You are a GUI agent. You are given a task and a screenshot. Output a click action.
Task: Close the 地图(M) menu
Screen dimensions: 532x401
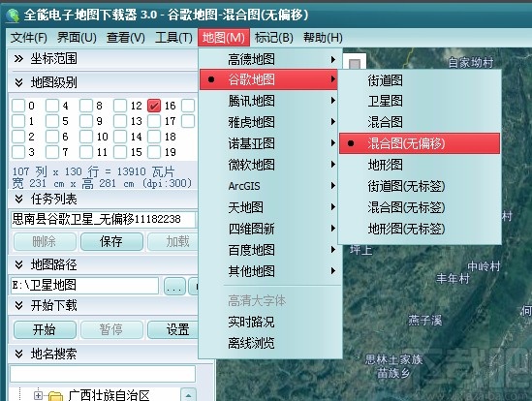pyautogui.click(x=224, y=38)
